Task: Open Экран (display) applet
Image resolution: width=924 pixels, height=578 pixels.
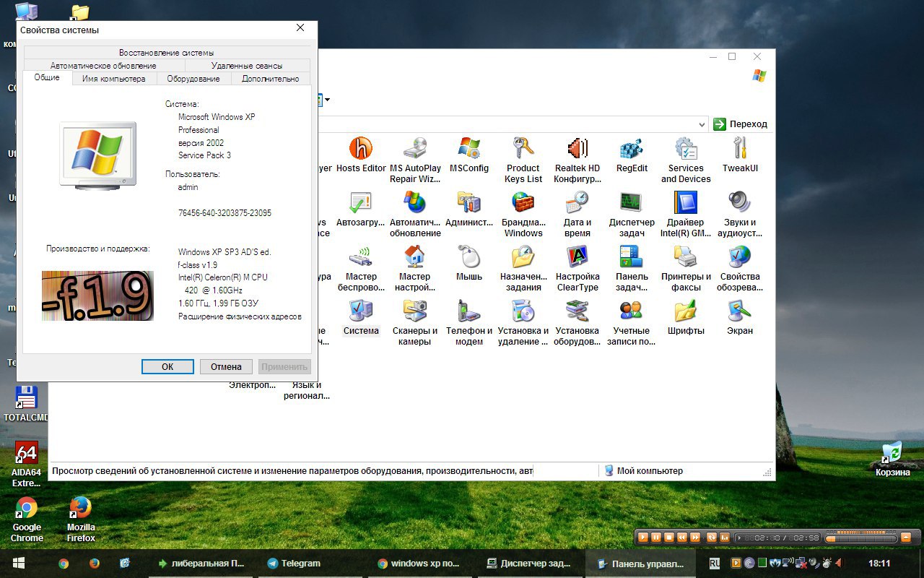Action: [740, 317]
